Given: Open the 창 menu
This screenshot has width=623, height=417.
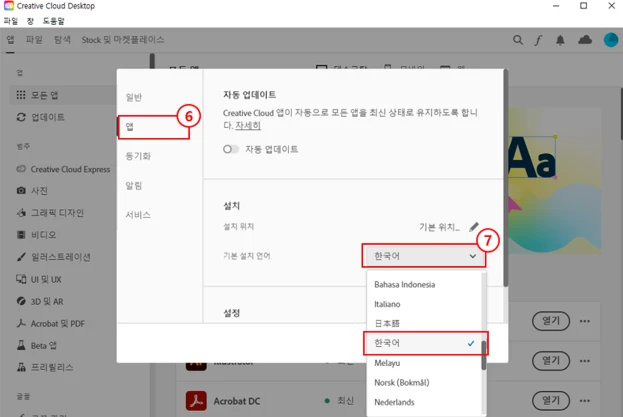Looking at the screenshot, I should (30, 21).
